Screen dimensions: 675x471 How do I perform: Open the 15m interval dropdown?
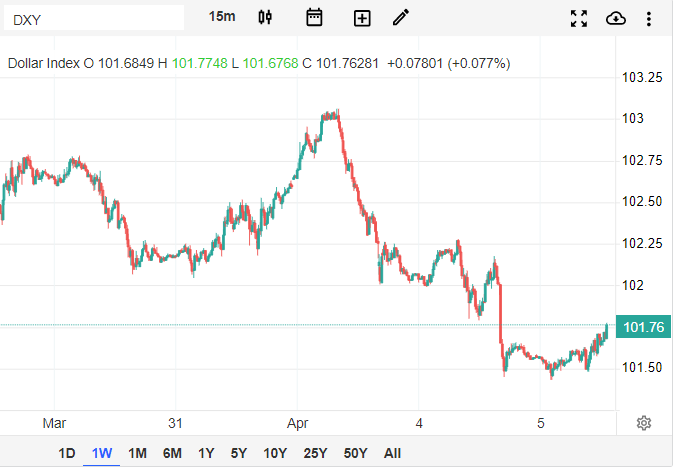pyautogui.click(x=222, y=17)
